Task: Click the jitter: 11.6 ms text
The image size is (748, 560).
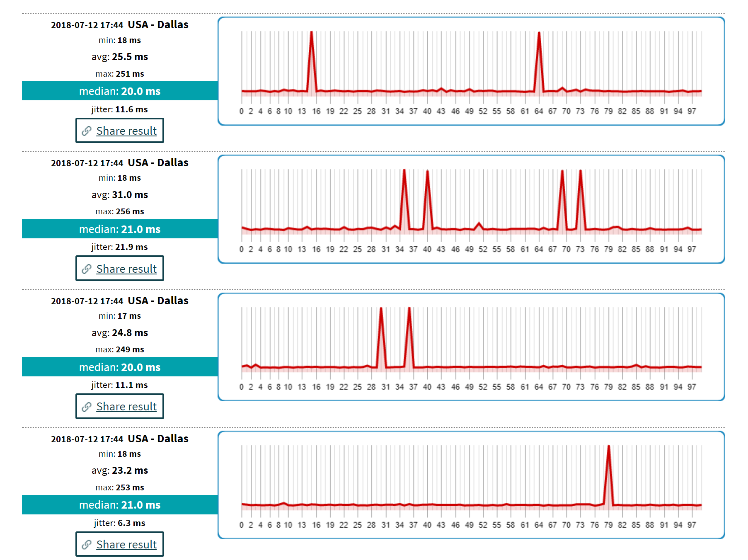Action: 120,109
